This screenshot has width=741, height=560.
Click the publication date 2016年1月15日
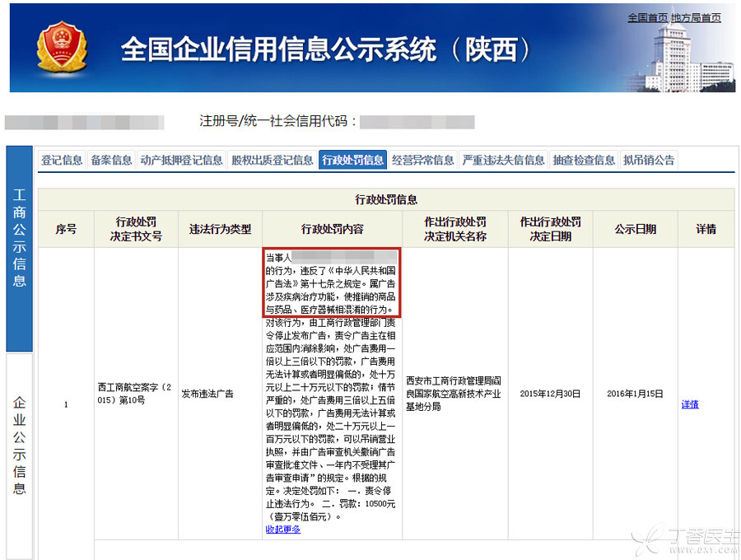[635, 394]
